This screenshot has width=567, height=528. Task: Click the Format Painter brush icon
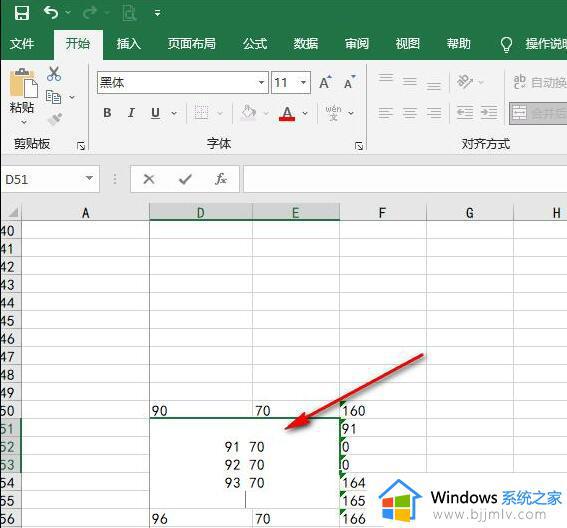pos(55,119)
